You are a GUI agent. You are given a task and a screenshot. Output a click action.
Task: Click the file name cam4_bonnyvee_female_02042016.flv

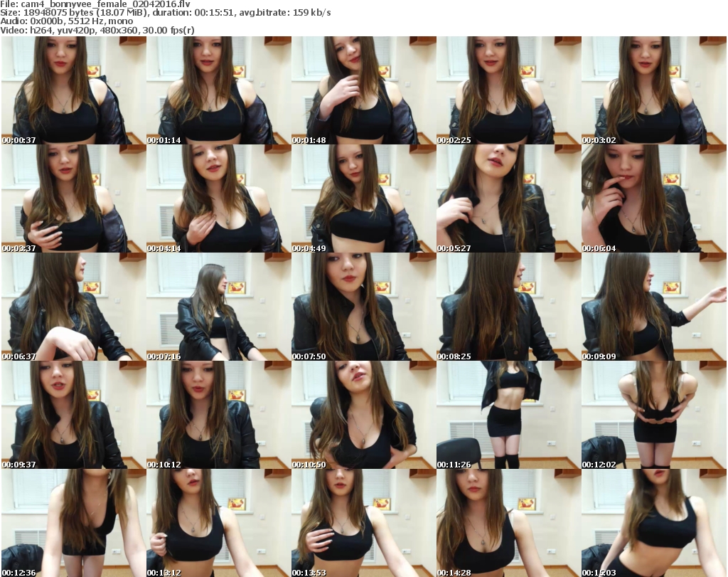105,4
